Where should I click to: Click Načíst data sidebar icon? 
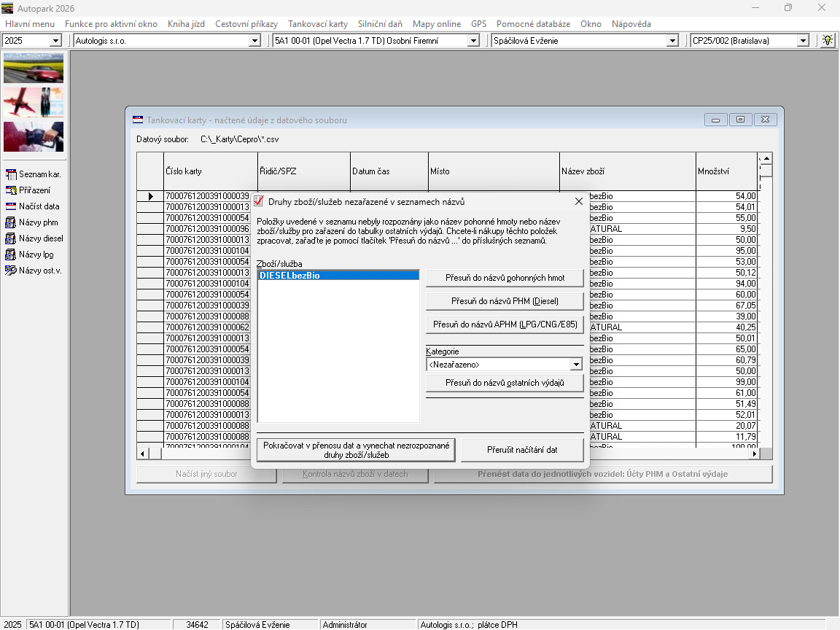(x=11, y=206)
